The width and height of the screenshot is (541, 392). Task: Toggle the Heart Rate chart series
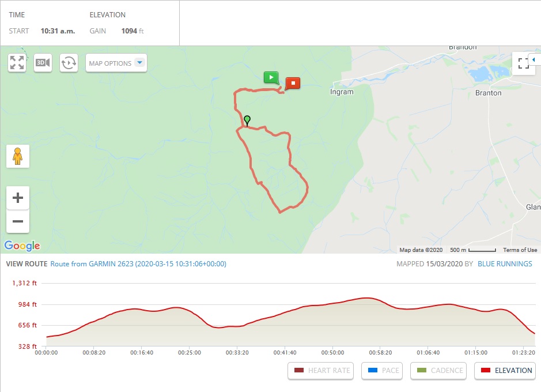[x=322, y=371]
